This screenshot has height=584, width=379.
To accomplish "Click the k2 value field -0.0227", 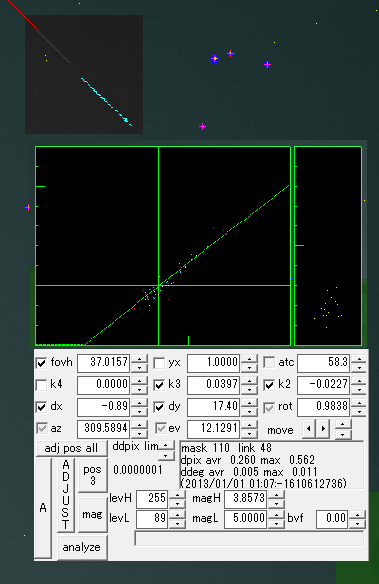I will (x=323, y=385).
